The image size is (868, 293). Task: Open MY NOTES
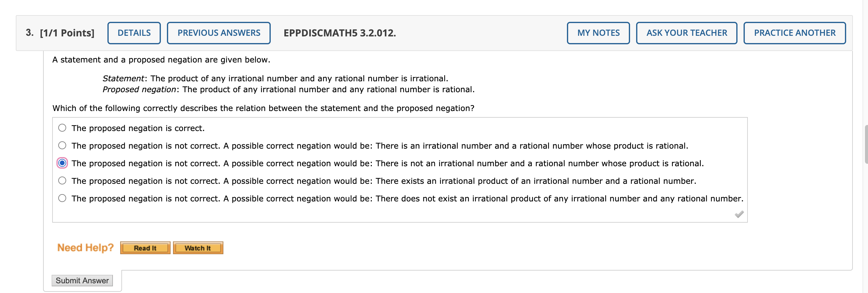point(598,33)
